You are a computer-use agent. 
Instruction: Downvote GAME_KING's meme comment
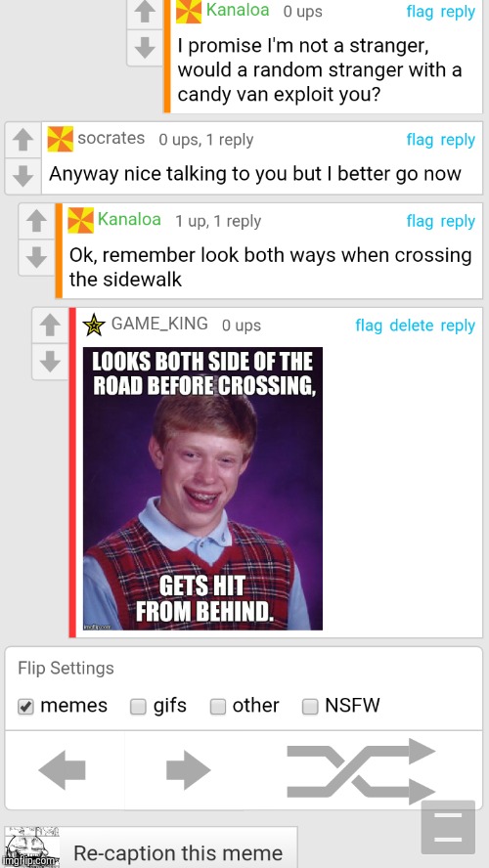pos(50,362)
